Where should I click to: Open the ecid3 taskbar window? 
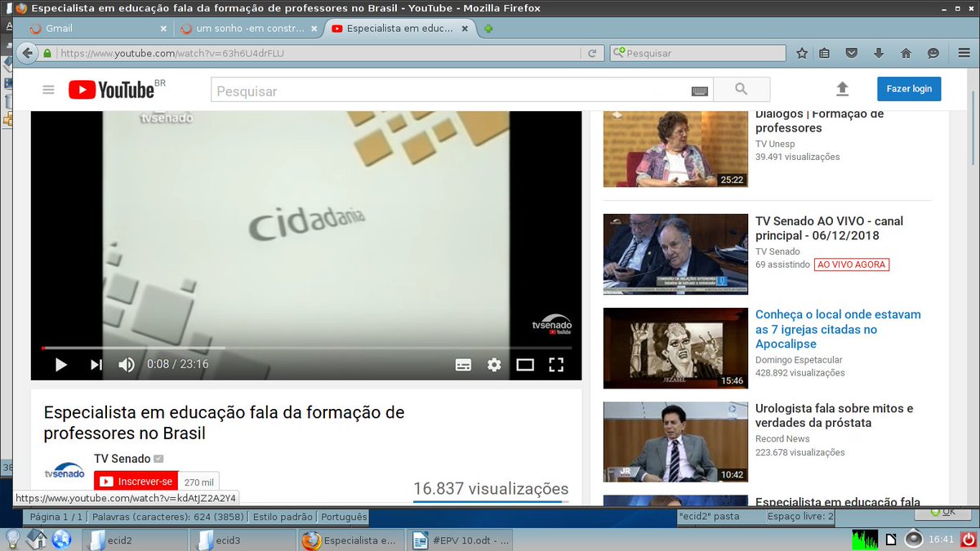pos(243,540)
